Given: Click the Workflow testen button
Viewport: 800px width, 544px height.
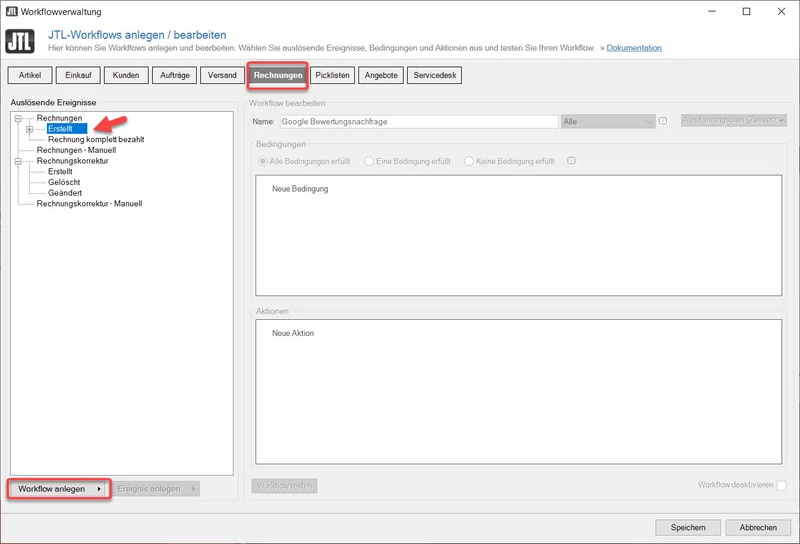Looking at the screenshot, I should click(x=284, y=486).
